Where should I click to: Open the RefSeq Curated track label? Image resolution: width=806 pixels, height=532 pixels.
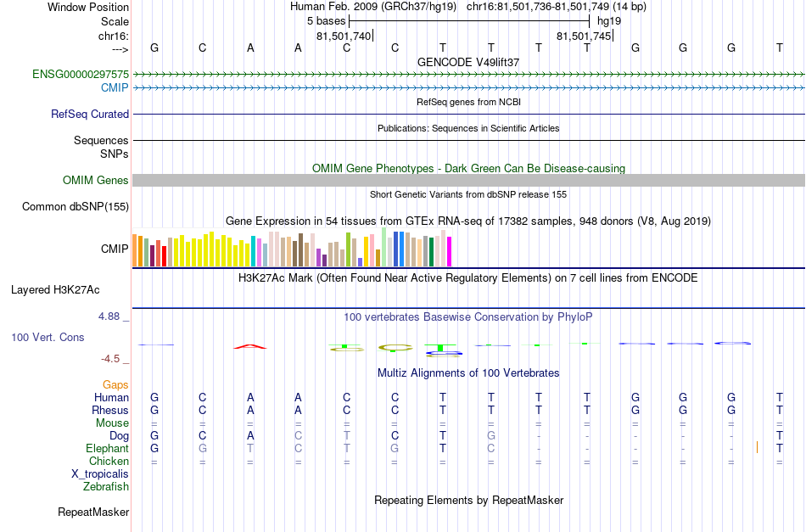coord(90,114)
